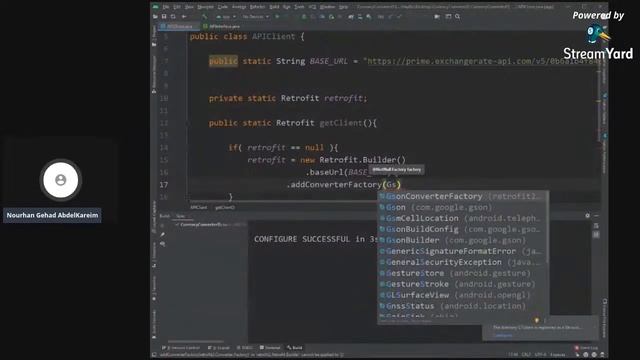Click the UTF-8 encoding in status bar
The width and height of the screenshot is (640, 360).
(540, 355)
